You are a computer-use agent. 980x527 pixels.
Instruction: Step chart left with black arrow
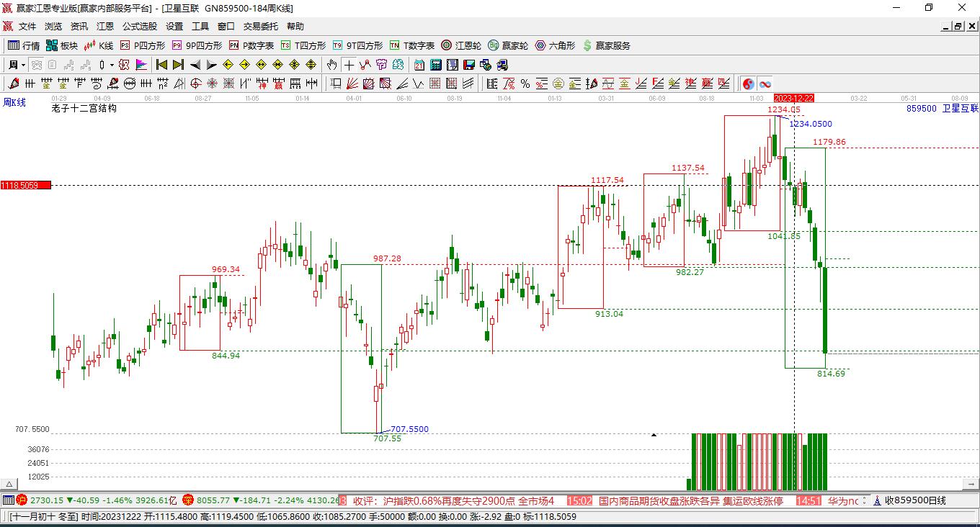195,65
